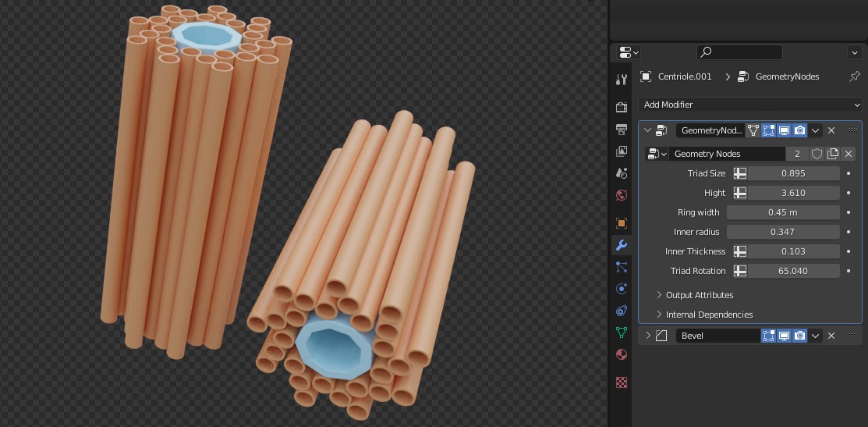Remove the Bevel modifier
Image resolution: width=868 pixels, height=427 pixels.
tap(831, 336)
